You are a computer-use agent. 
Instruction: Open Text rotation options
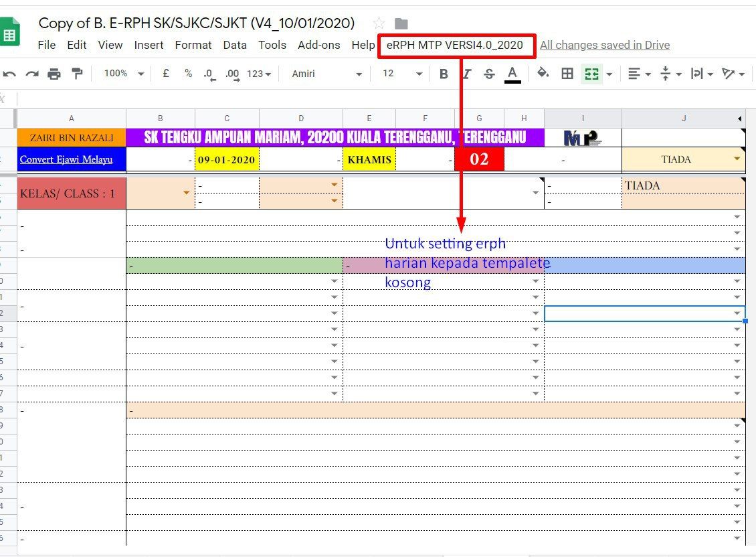click(733, 74)
